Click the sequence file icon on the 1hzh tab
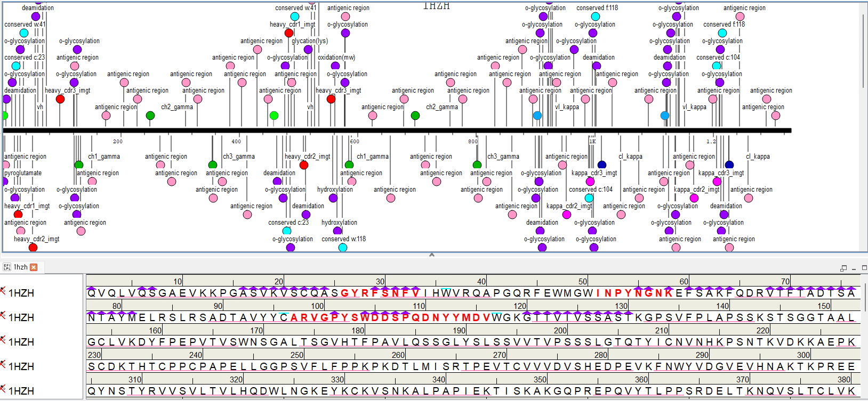The width and height of the screenshot is (868, 401). click(x=7, y=267)
